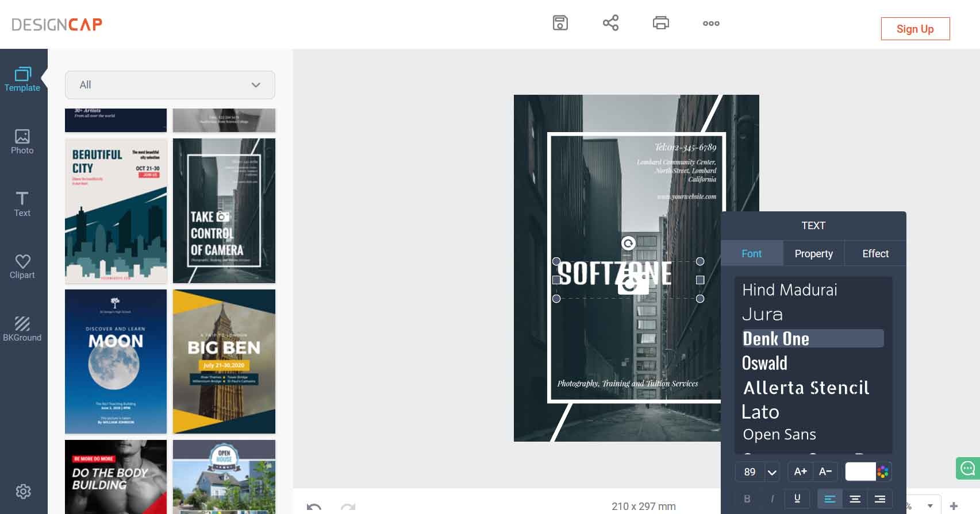Click the rotate handle above SOFTZONE text
Screen dimensions: 980x514
point(628,244)
